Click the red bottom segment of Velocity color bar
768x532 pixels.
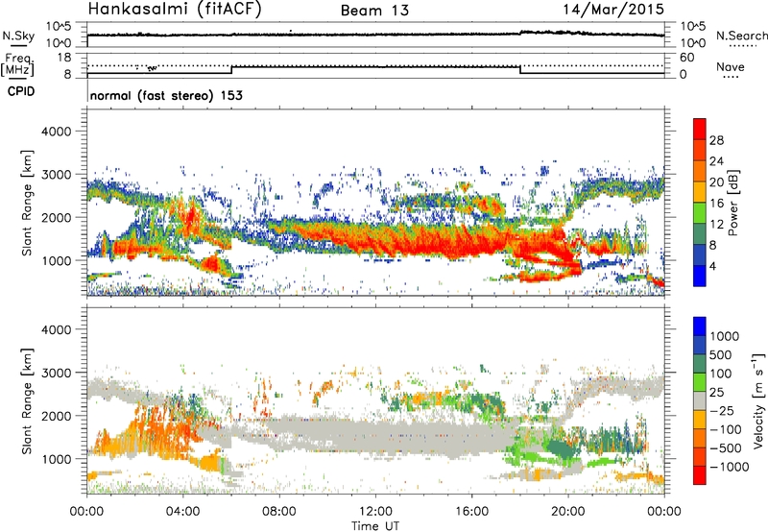coord(700,475)
